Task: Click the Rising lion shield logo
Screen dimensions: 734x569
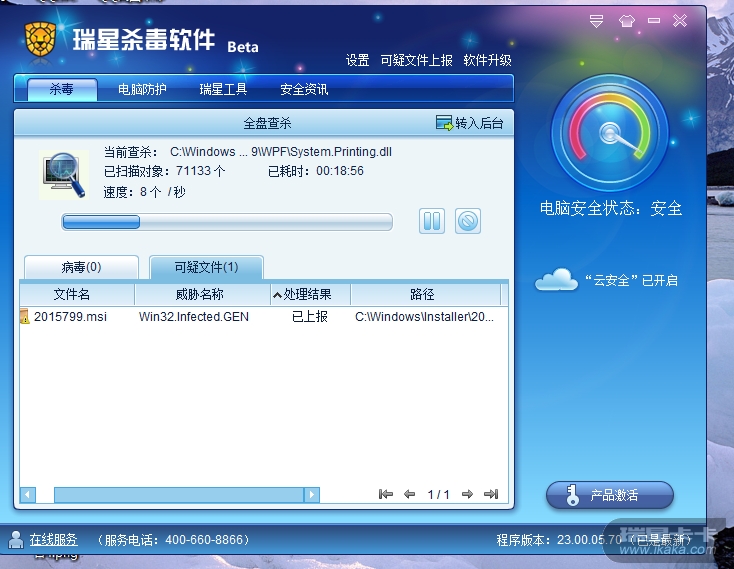Action: [x=40, y=39]
